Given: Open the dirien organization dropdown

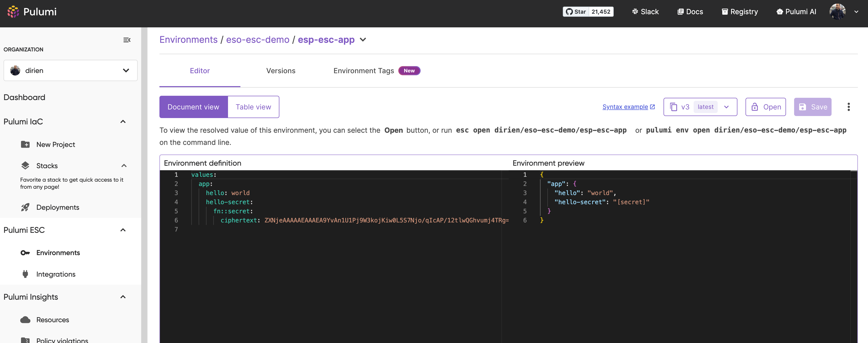Looking at the screenshot, I should 70,70.
